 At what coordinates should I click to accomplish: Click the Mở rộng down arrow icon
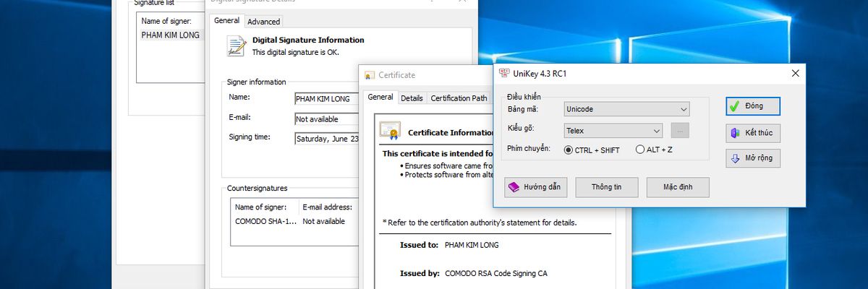point(735,158)
